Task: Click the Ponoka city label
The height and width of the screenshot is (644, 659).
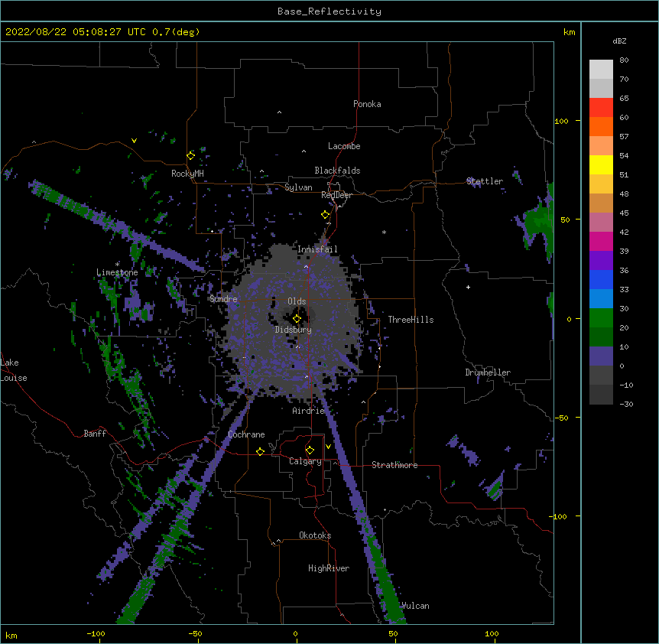Action: [367, 104]
